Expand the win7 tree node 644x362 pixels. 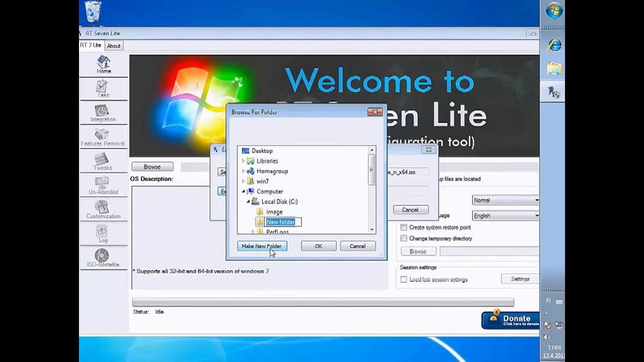click(243, 181)
